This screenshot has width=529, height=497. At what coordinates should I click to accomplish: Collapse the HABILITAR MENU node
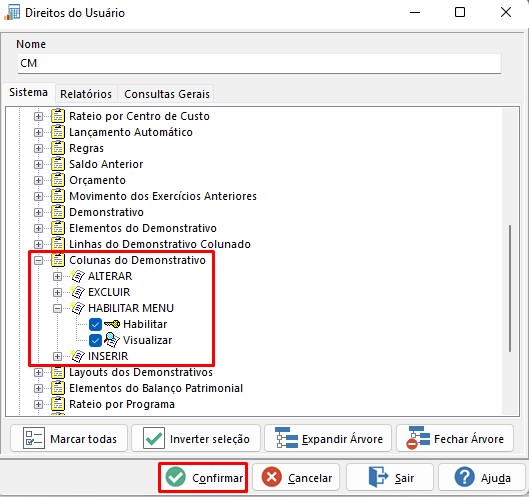pyautogui.click(x=58, y=308)
